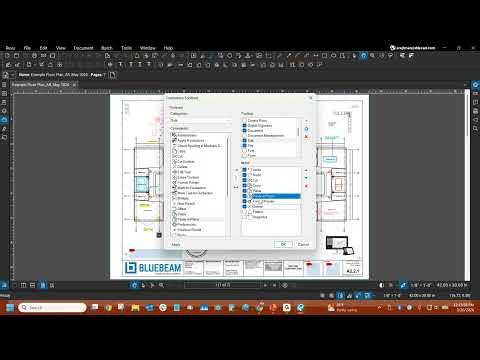Click blue icon beside Toolbars list
480x360 pixels.
pyautogui.click(x=306, y=129)
